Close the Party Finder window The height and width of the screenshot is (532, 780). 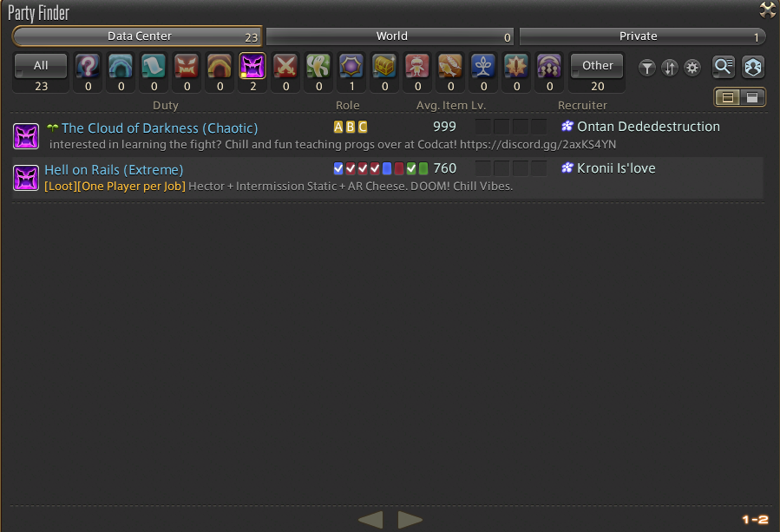[x=768, y=10]
